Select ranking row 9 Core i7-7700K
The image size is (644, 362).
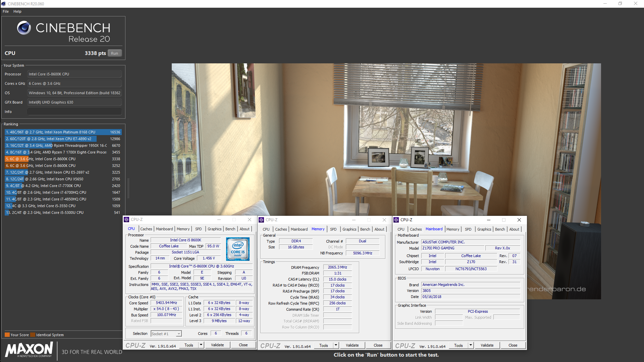pyautogui.click(x=63, y=186)
